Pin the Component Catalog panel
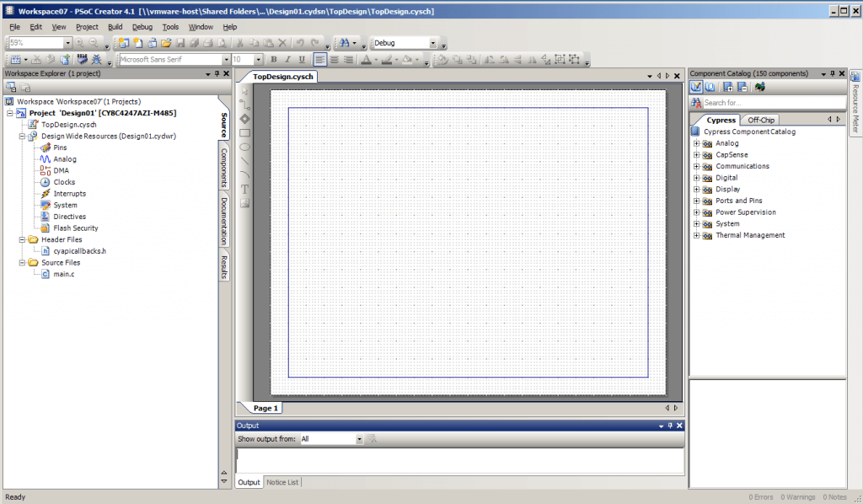 pos(832,73)
